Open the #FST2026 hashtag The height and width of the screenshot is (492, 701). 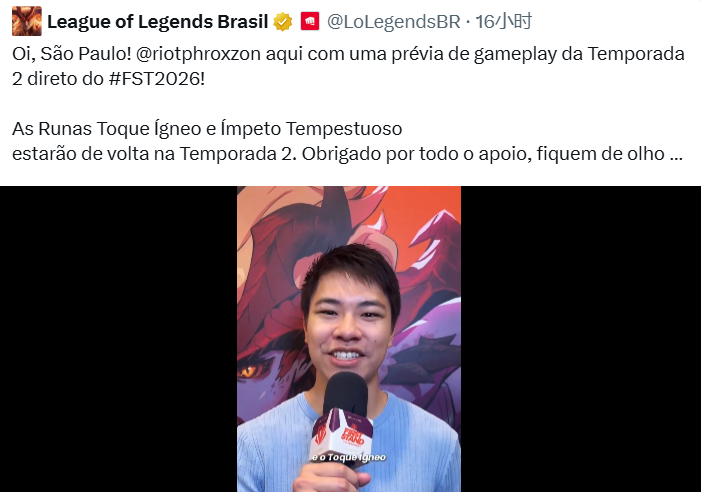(156, 79)
